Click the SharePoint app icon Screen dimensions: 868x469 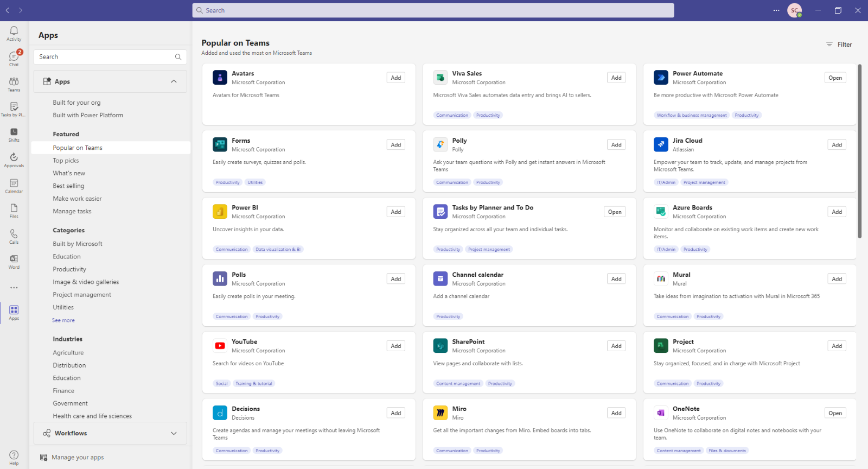pos(441,346)
